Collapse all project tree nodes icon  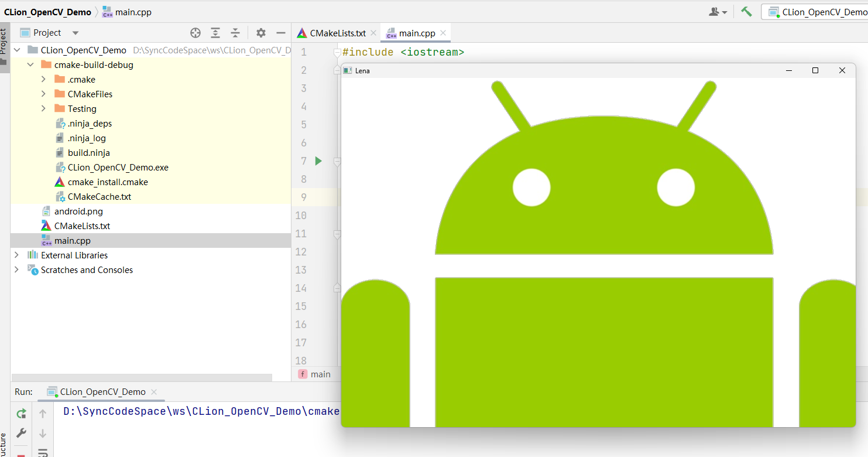[x=235, y=33]
